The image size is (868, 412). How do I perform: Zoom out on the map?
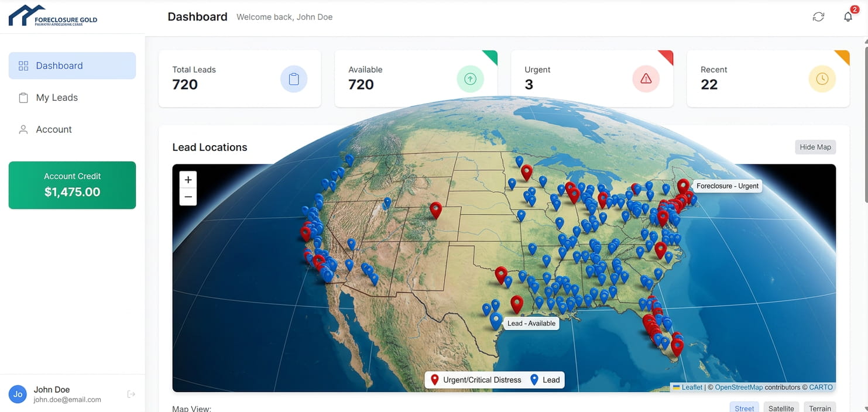(x=188, y=197)
